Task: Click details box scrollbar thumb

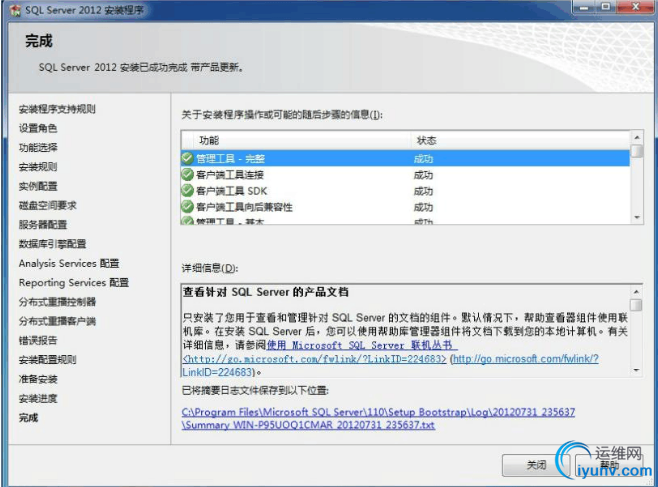Action: [x=636, y=305]
